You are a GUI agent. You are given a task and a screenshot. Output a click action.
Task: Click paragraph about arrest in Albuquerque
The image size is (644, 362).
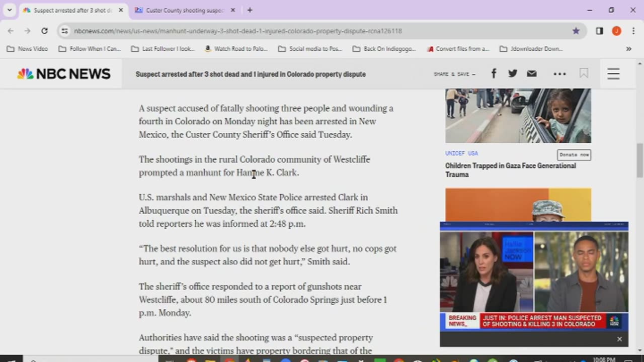tap(268, 210)
